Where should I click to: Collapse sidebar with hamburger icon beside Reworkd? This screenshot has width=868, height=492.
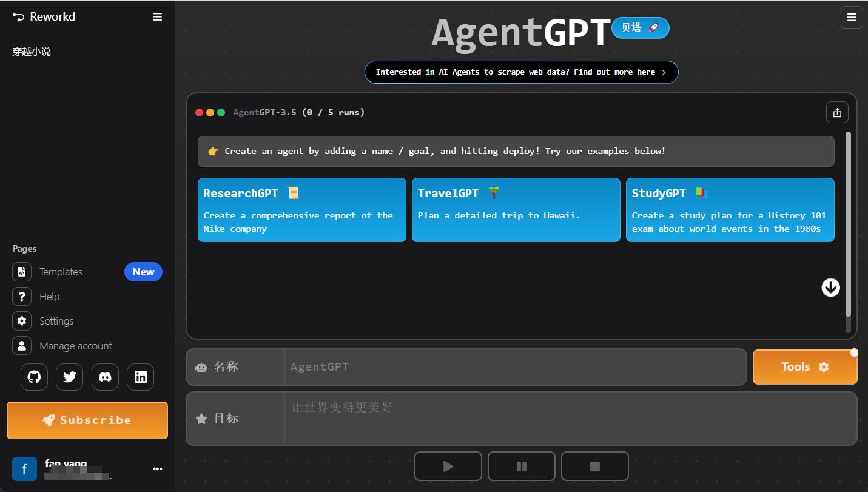pyautogui.click(x=157, y=17)
